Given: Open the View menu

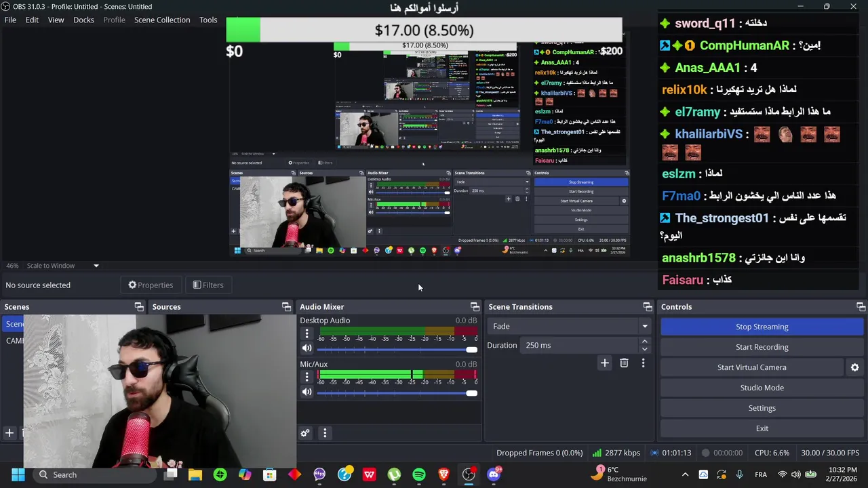Looking at the screenshot, I should (56, 20).
